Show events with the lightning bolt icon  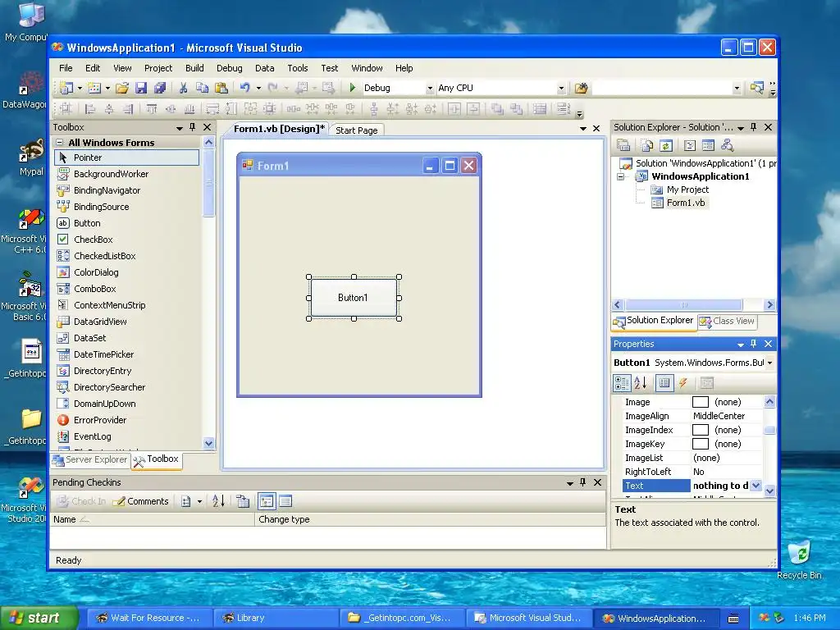683,382
